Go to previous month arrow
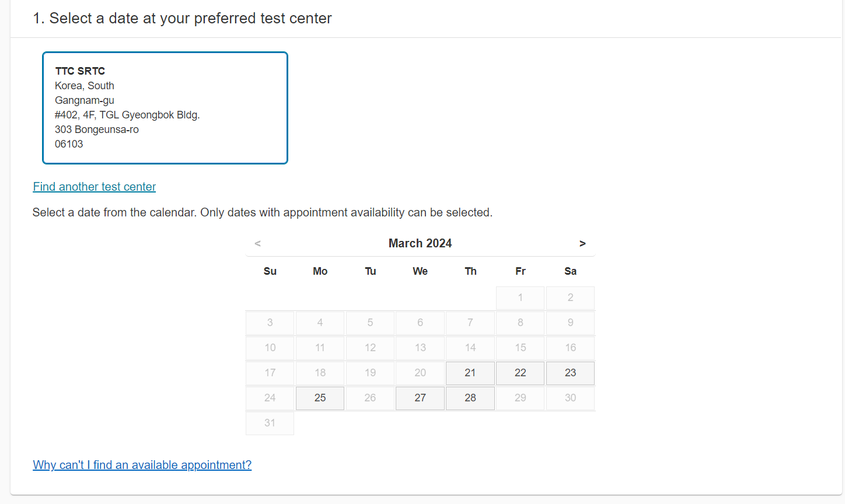Viewport: 845px width, 504px height. coord(258,244)
